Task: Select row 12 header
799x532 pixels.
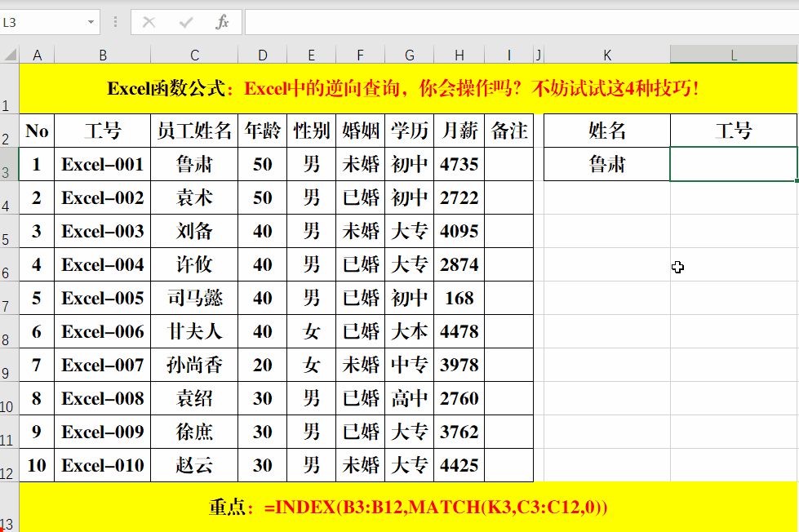Action: 9,465
